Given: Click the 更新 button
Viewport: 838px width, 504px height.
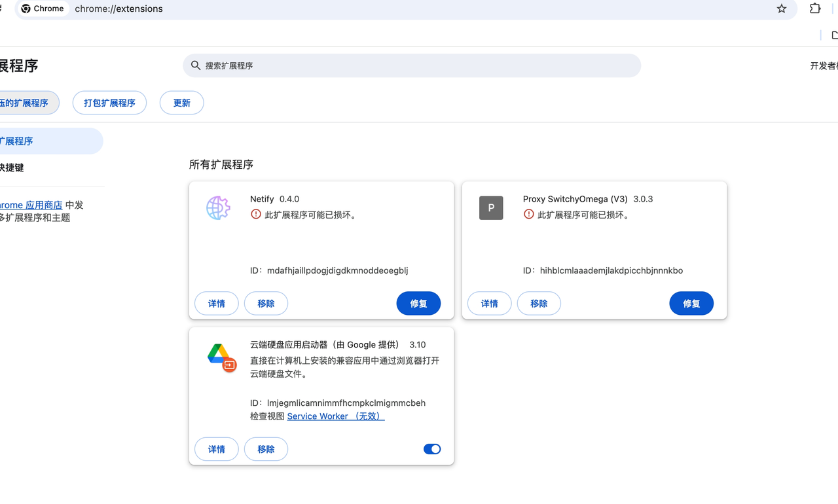Looking at the screenshot, I should (181, 103).
